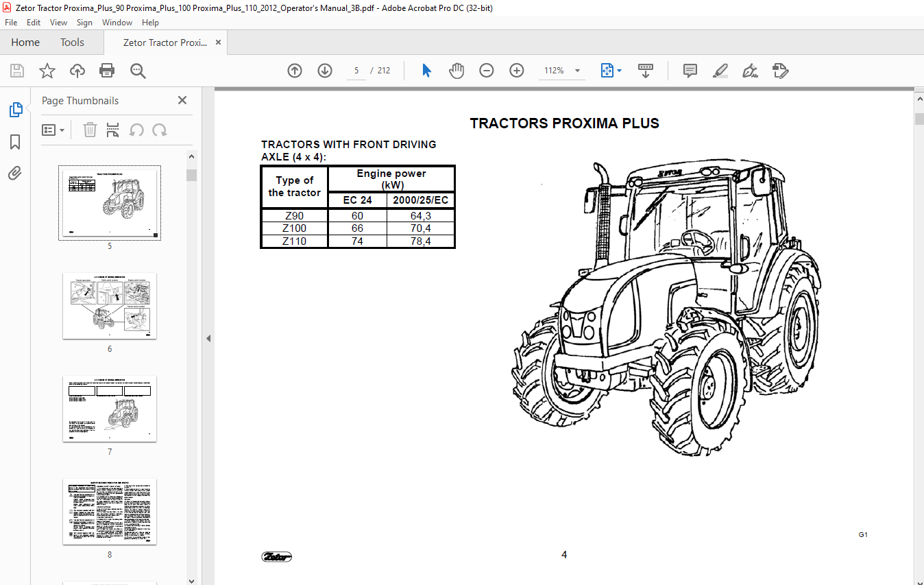The height and width of the screenshot is (585, 924).
Task: Close the Zetor Tractor document tab
Action: [219, 43]
